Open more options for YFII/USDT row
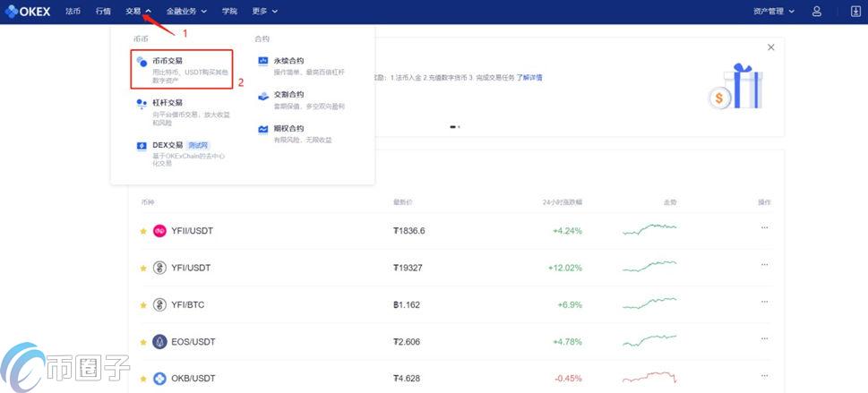The image size is (868, 393). coord(764,227)
